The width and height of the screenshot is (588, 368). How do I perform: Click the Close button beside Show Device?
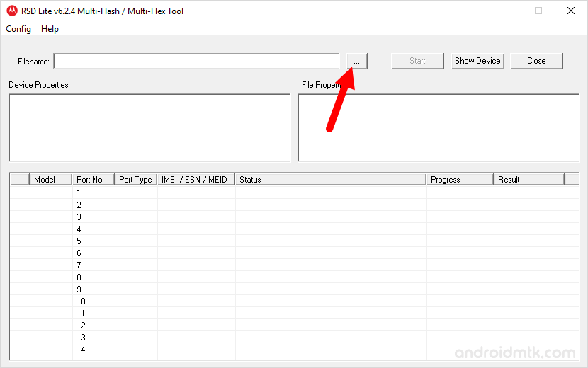[536, 61]
